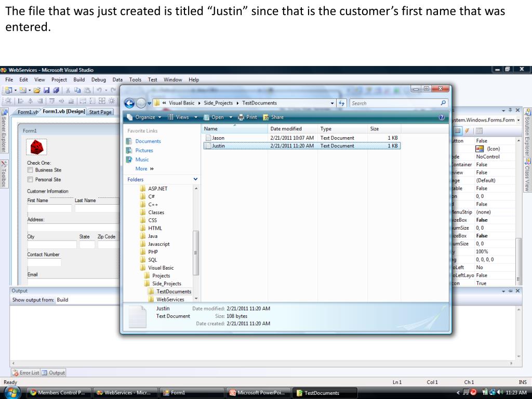This screenshot has width=532, height=399.
Task: Click the Explorer refresh arrows icon
Action: click(x=342, y=103)
